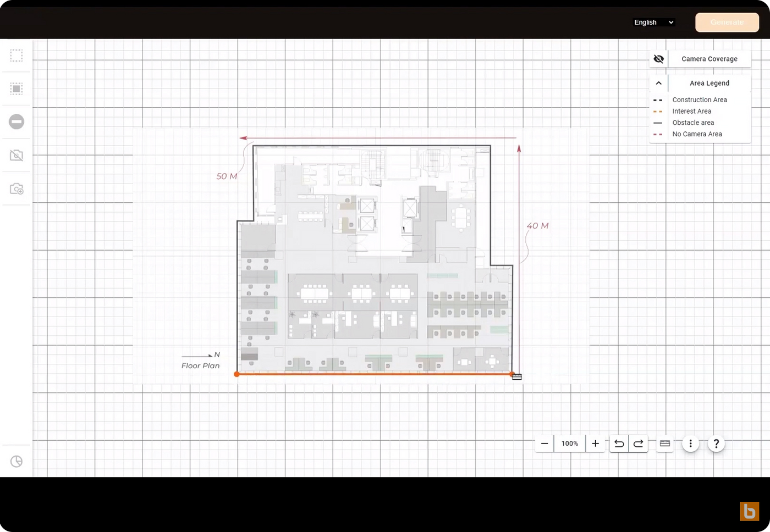The height and width of the screenshot is (532, 770).
Task: Select the Obstacle area minus-circle tool
Action: pos(16,122)
